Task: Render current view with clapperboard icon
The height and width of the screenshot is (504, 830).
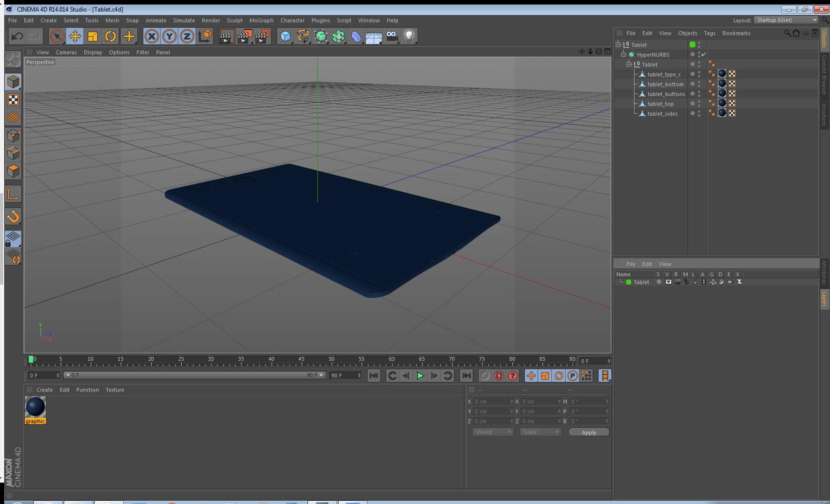Action: 227,36
